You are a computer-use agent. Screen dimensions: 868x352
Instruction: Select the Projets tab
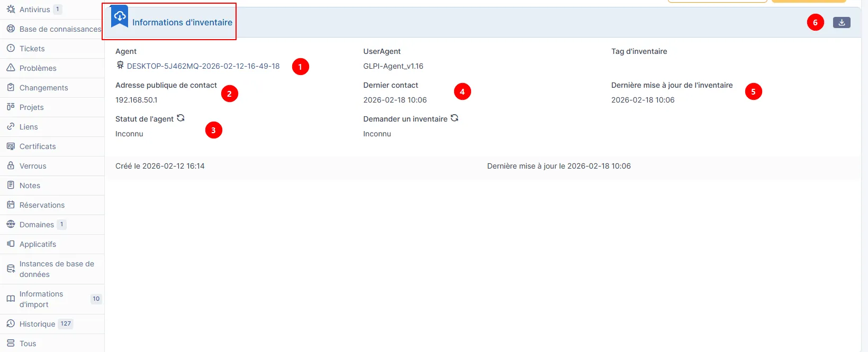52,107
